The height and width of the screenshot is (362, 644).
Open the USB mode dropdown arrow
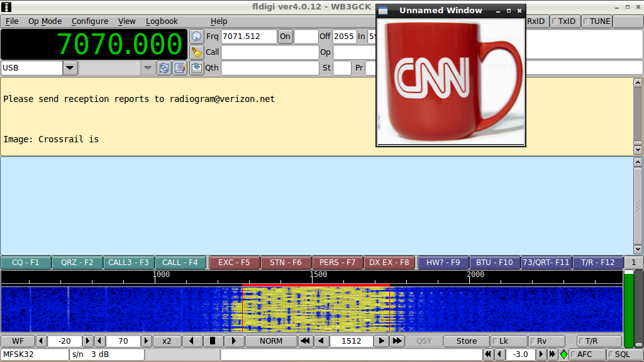pyautogui.click(x=70, y=68)
